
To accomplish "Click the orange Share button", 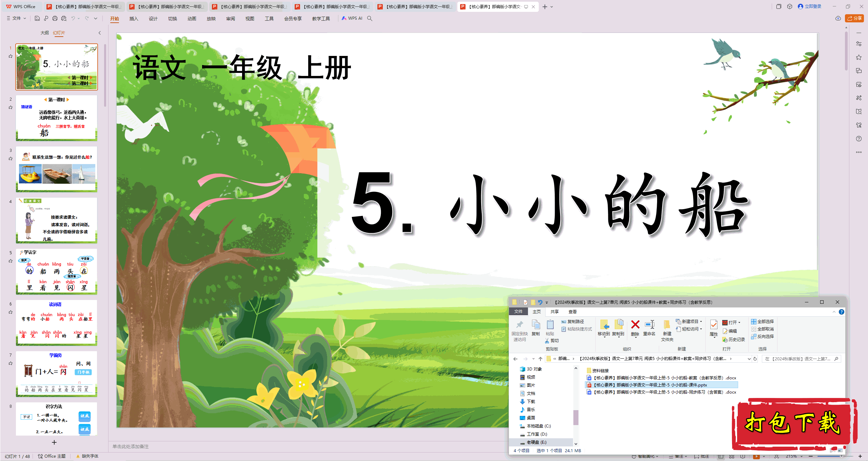I will pos(854,18).
